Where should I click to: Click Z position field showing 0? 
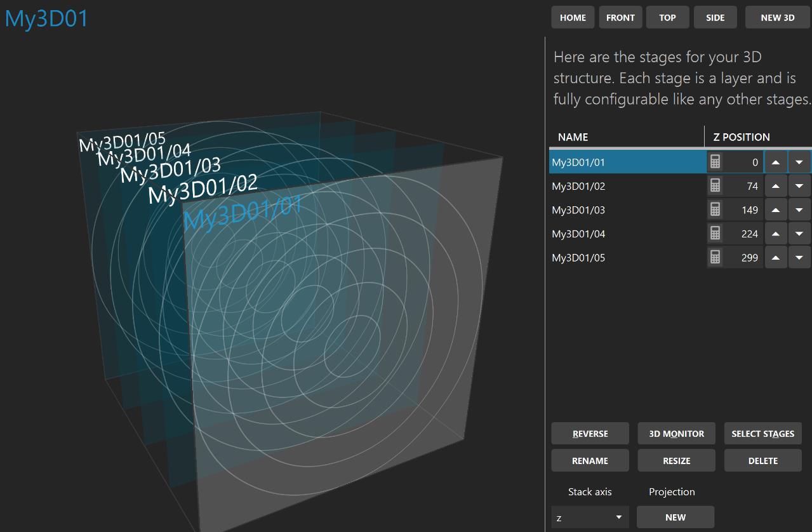[x=743, y=162]
